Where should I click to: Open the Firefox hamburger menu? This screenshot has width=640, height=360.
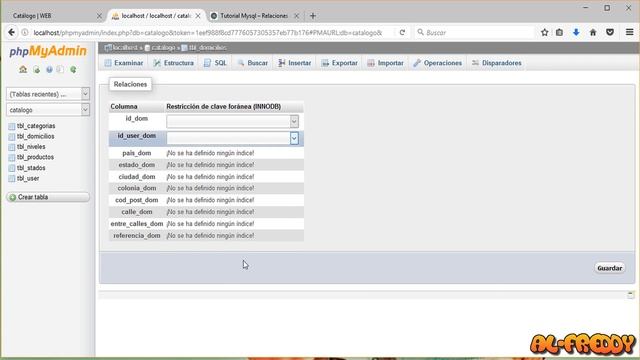pyautogui.click(x=629, y=32)
